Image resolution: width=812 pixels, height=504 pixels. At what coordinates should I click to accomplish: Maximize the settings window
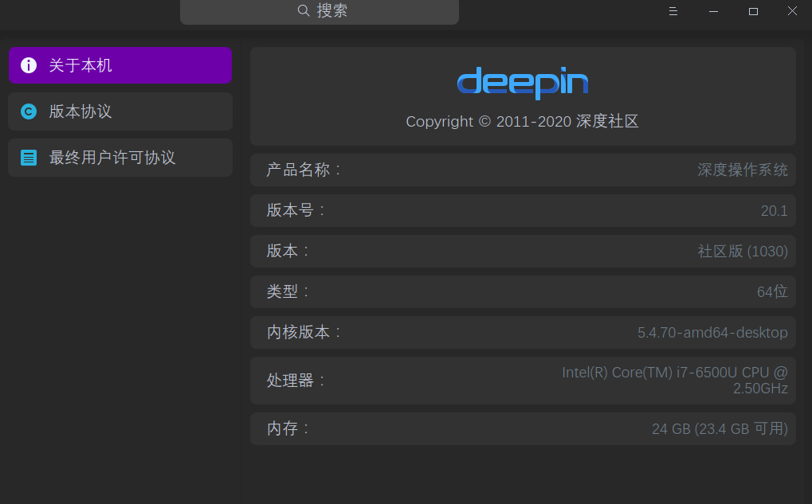coord(754,11)
